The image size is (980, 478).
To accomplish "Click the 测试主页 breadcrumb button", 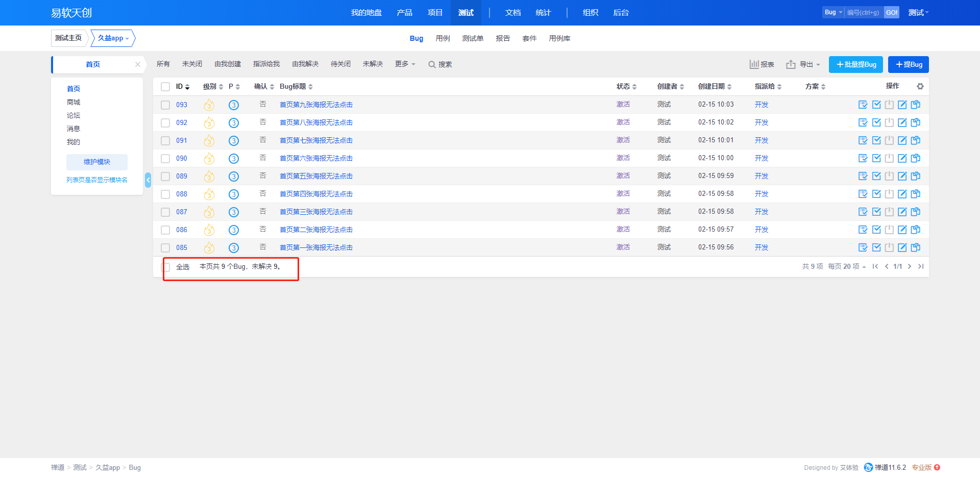I will (68, 38).
